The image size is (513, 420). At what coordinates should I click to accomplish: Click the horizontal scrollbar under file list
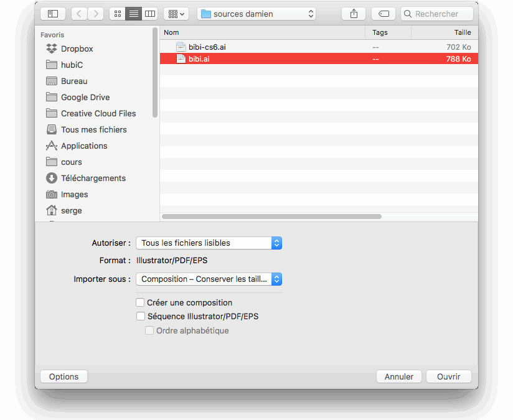[271, 217]
